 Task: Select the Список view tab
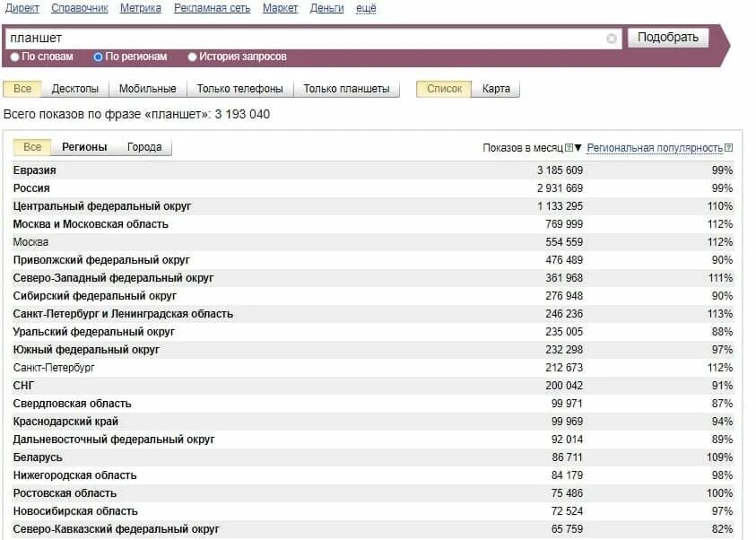(444, 89)
